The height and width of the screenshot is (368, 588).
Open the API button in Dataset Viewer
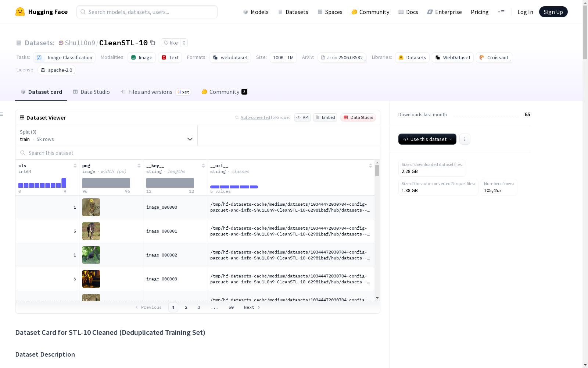point(302,117)
